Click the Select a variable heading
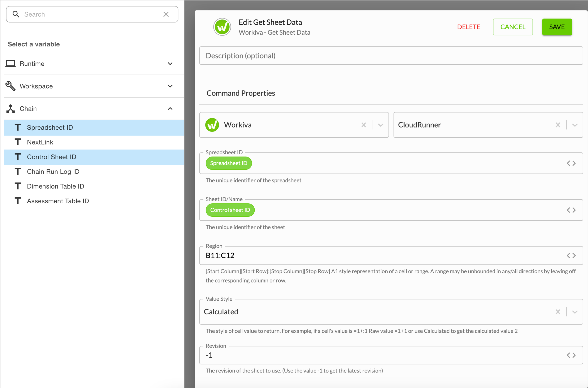Screen dimensions: 588x388 pos(34,44)
